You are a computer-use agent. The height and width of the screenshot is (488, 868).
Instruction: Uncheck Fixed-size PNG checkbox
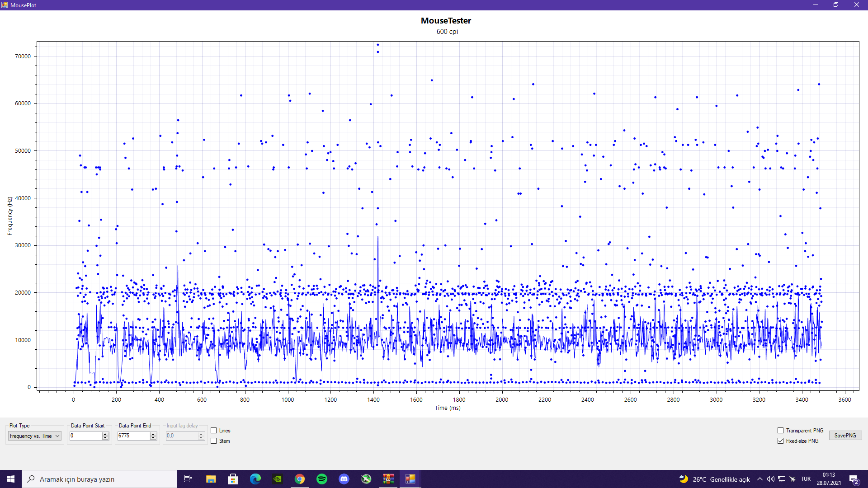pos(780,441)
